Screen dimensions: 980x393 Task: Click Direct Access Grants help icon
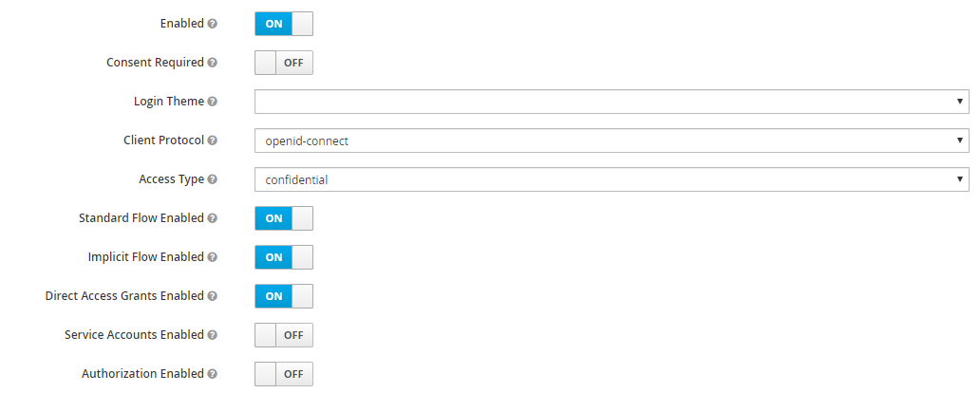point(213,296)
